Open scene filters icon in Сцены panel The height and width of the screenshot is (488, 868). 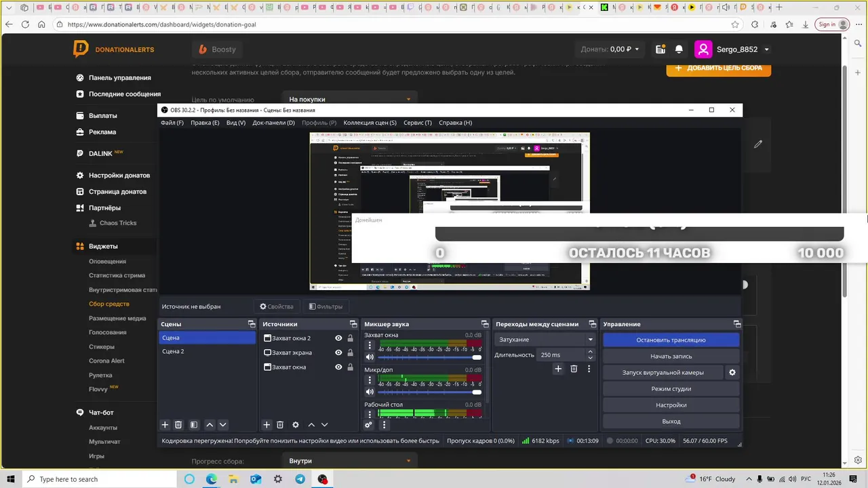point(194,425)
